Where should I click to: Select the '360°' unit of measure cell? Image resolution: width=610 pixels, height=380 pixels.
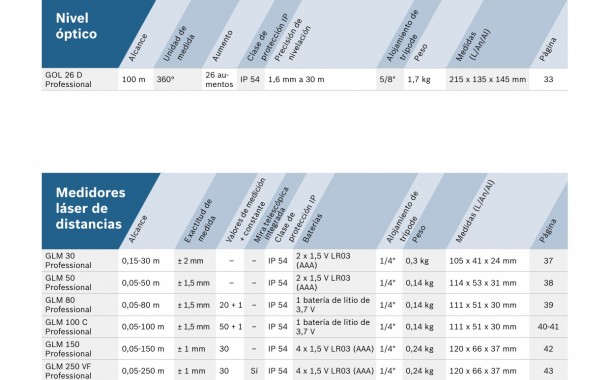(165, 79)
